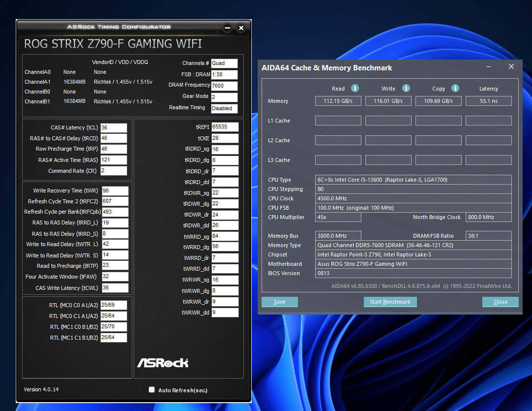Image resolution: width=532 pixels, height=411 pixels.
Task: Click the tRDWR_dd value field
Action: coord(225,225)
